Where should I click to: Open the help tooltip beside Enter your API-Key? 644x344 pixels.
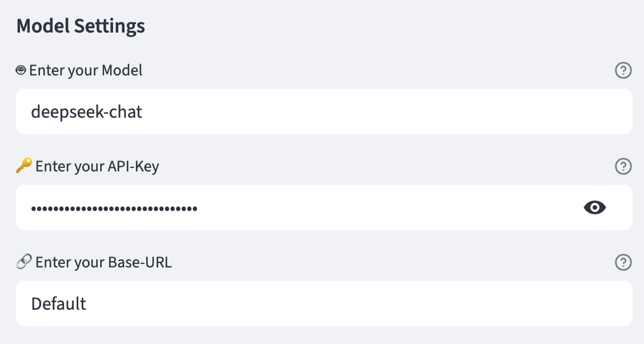point(623,166)
